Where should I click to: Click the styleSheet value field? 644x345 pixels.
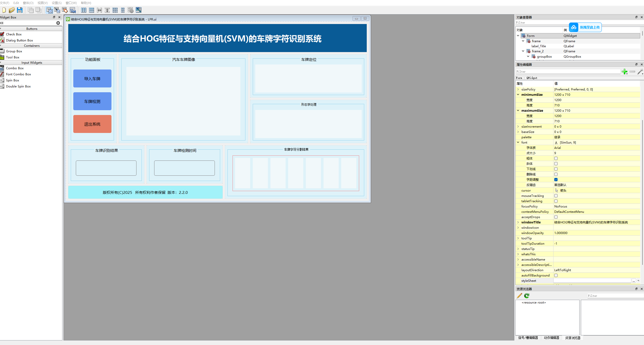click(x=591, y=281)
